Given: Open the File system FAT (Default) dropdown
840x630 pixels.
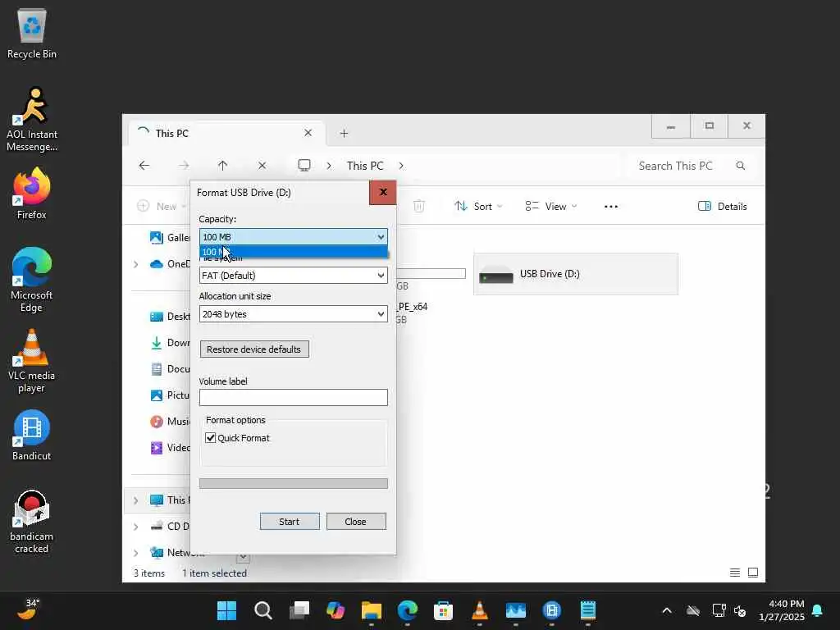Looking at the screenshot, I should pos(293,276).
